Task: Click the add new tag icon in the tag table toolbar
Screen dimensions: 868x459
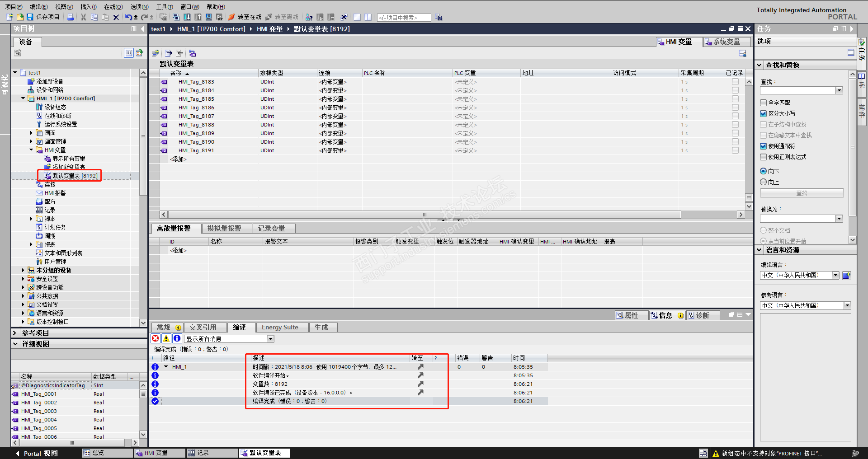Action: (156, 53)
